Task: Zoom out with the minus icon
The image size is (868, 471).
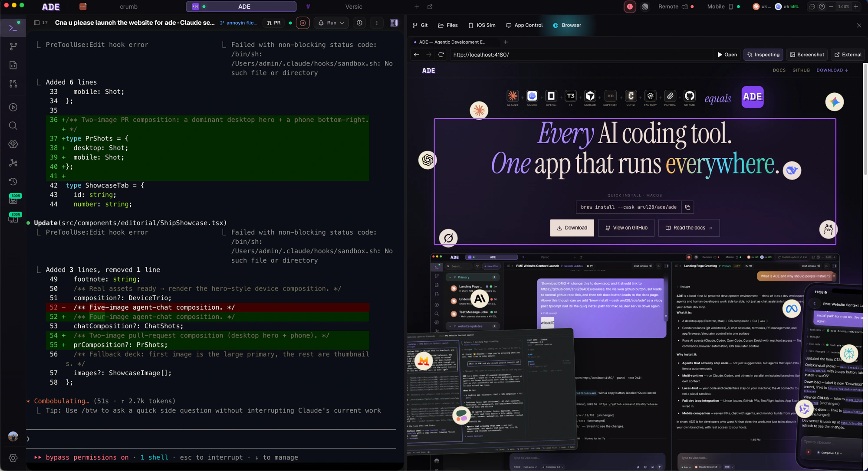Action: click(831, 7)
